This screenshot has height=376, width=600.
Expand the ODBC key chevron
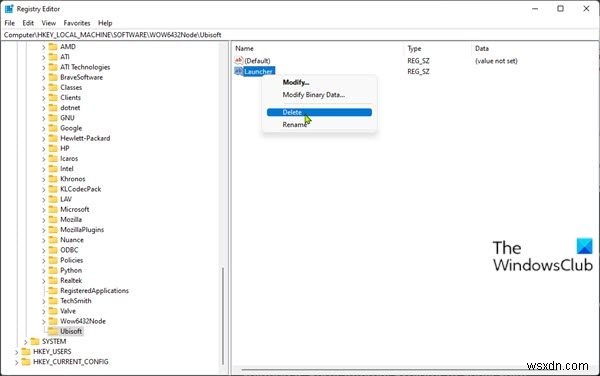point(43,250)
